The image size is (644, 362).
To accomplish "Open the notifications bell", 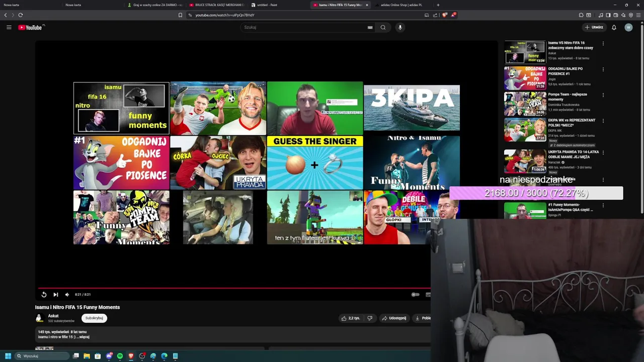I will [614, 27].
